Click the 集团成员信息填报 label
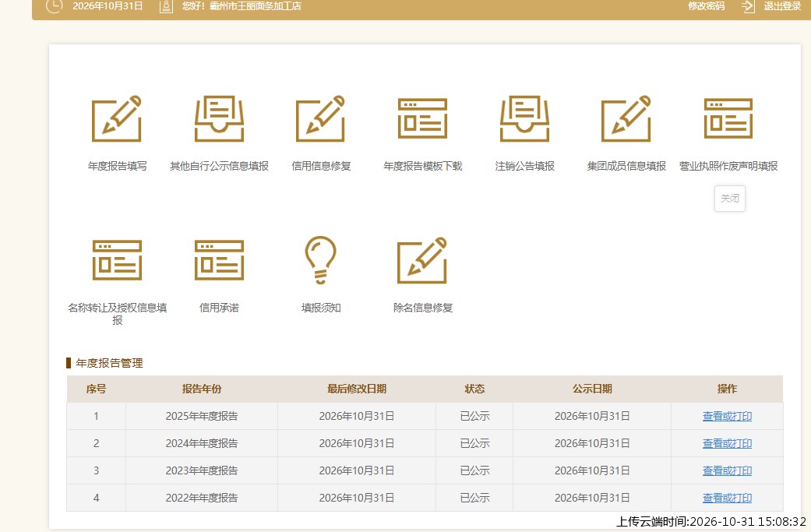The width and height of the screenshot is (811, 532). coord(626,166)
